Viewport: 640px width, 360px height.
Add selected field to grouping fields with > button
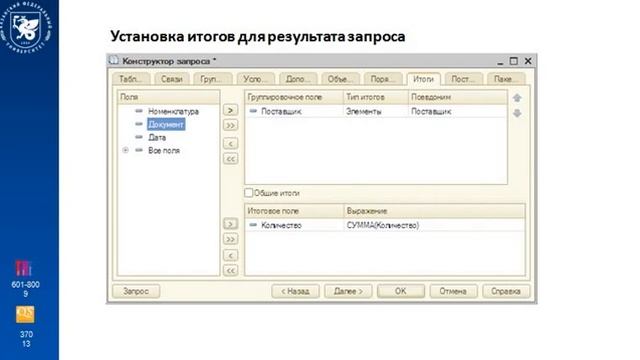230,110
